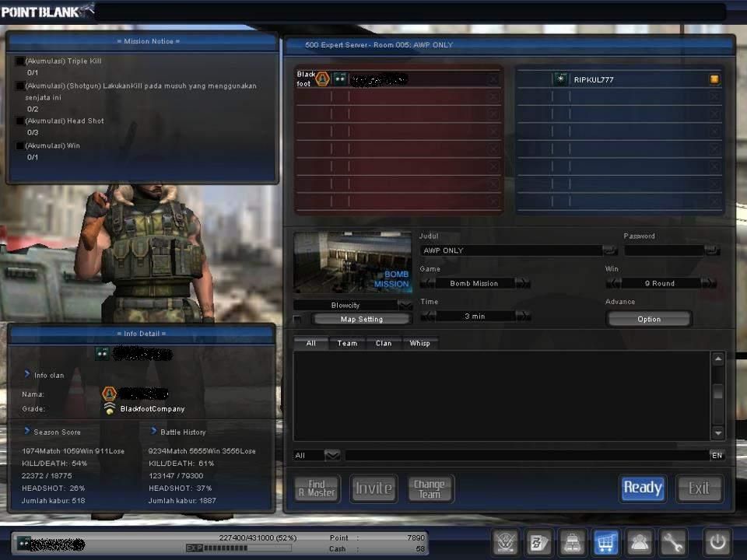This screenshot has height=560, width=747.
Task: Switch to the Whisp chat tab
Action: point(419,343)
